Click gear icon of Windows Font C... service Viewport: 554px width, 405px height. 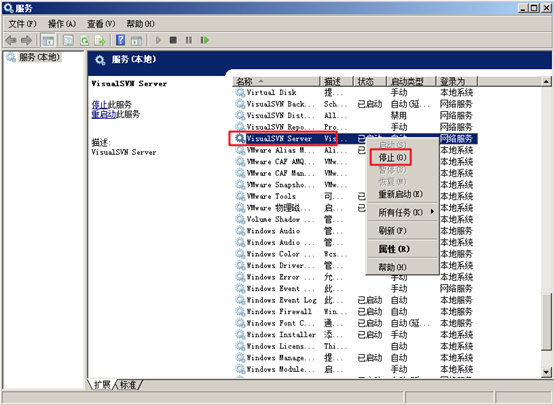click(240, 323)
